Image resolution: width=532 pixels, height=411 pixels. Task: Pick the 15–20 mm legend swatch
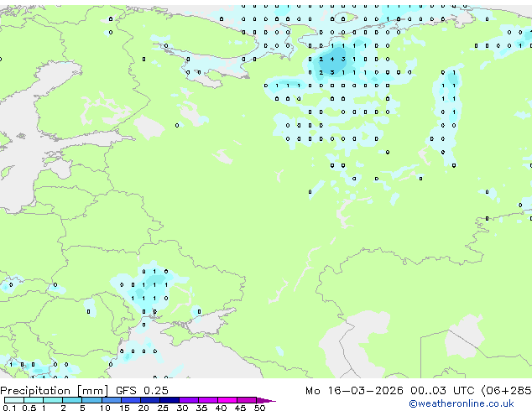pyautogui.click(x=130, y=400)
